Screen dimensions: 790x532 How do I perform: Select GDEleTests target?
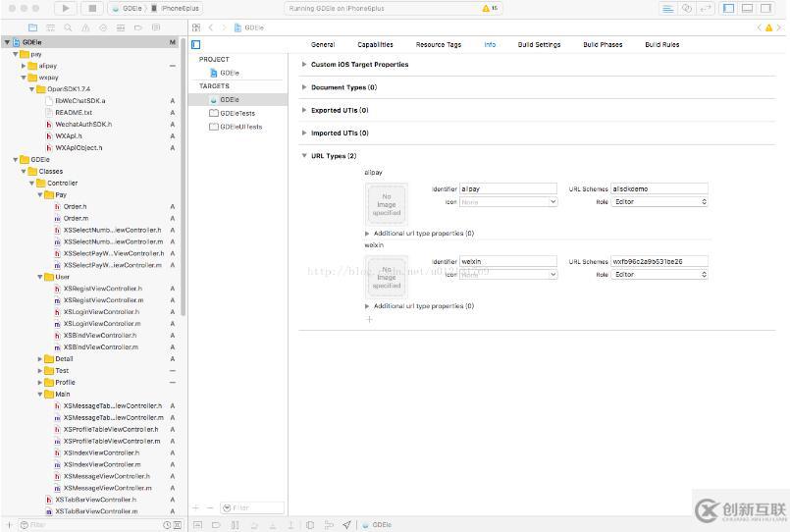pos(237,113)
